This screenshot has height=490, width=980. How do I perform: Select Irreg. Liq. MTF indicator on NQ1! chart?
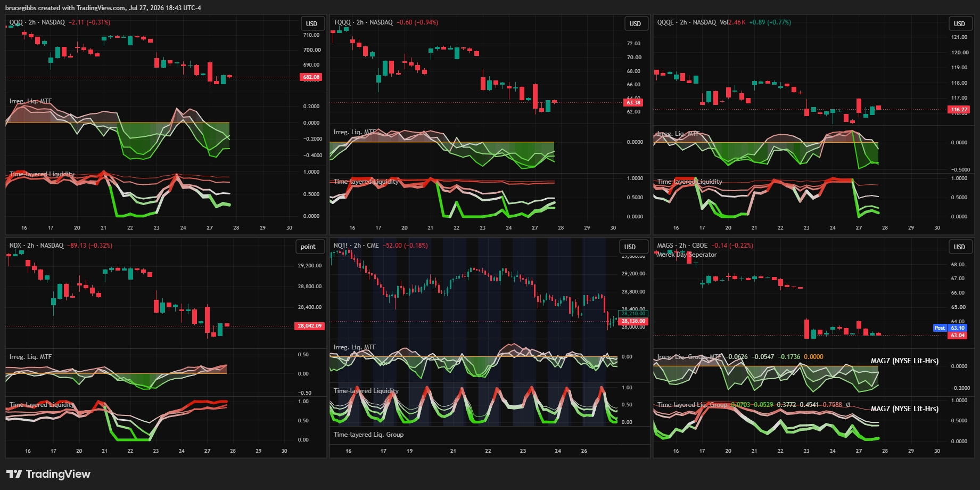click(355, 347)
